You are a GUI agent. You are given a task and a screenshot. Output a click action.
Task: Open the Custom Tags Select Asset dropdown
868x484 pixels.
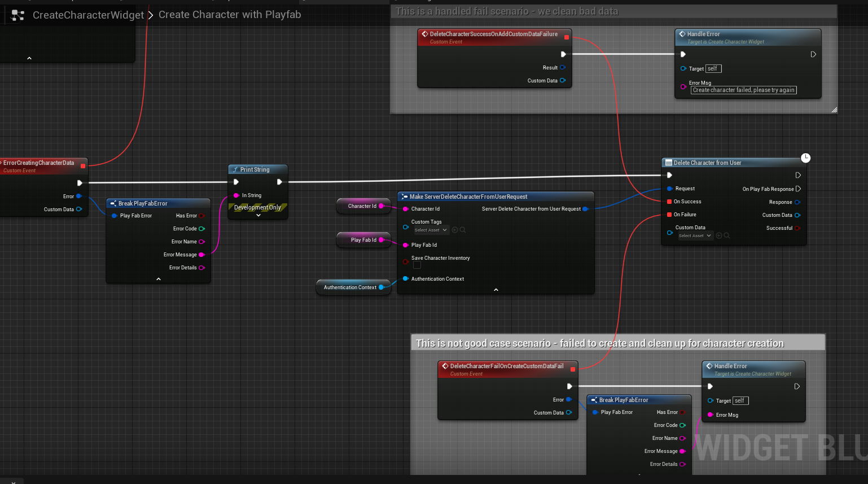pos(431,230)
